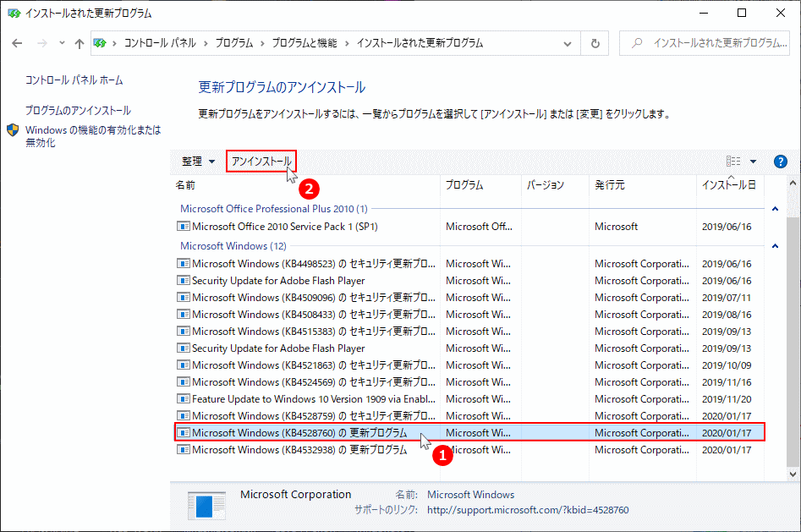
Task: Click the list scrollbar up arrow
Action: coord(793,183)
